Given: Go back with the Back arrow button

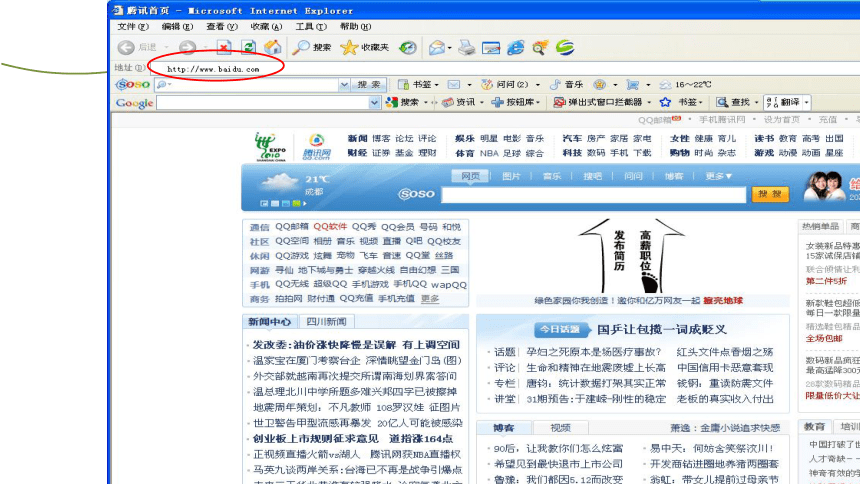Looking at the screenshot, I should (x=126, y=48).
